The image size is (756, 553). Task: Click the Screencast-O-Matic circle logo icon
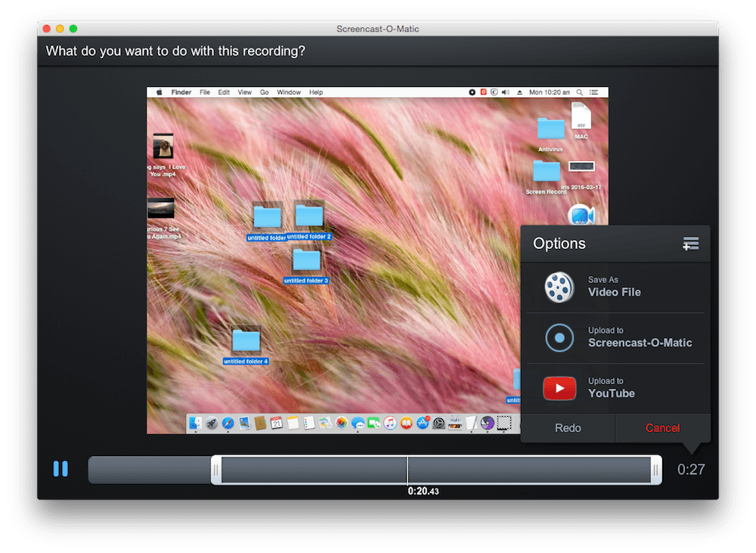pos(559,338)
